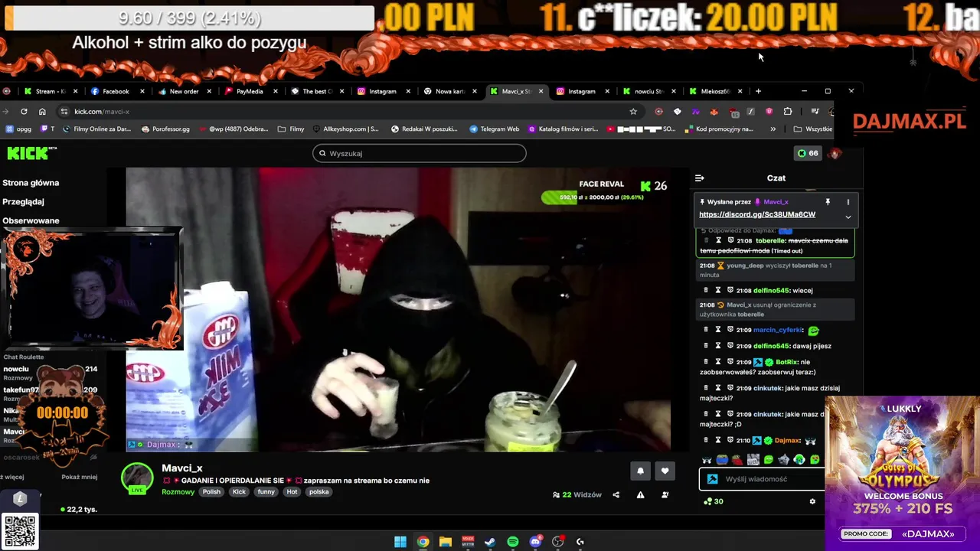Viewport: 980px width, 551px height.
Task: Open Logitech G Hub from taskbar
Action: (x=580, y=542)
